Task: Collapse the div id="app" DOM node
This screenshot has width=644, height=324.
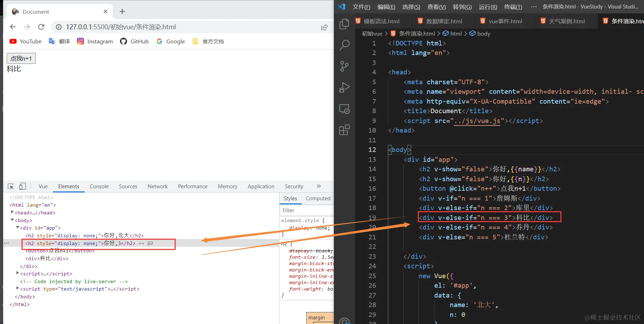Action: point(18,227)
